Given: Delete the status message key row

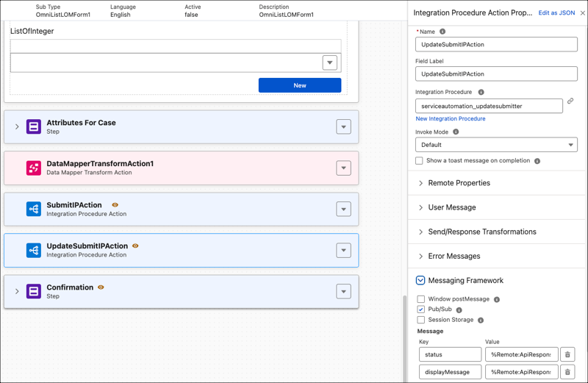Looking at the screenshot, I should click(x=567, y=354).
